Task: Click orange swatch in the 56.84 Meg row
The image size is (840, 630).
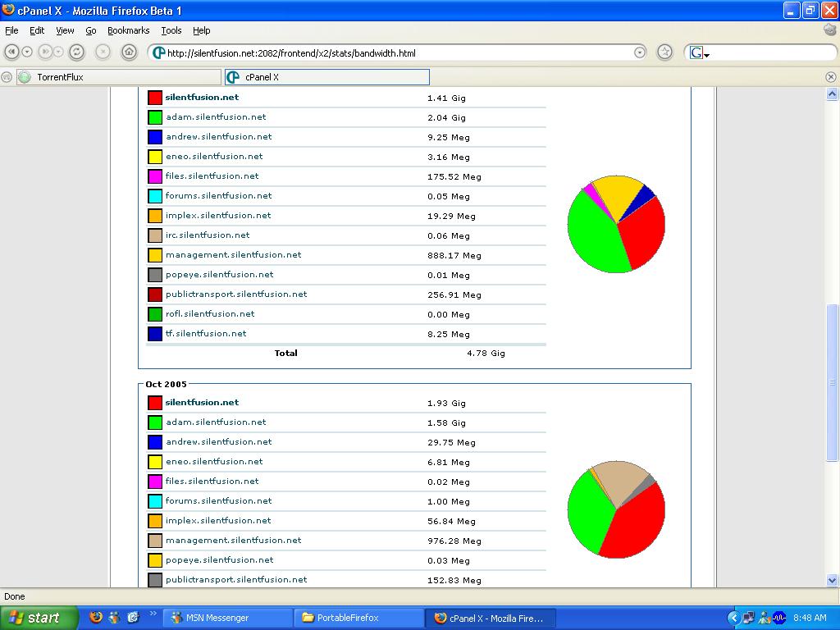Action: coord(155,521)
